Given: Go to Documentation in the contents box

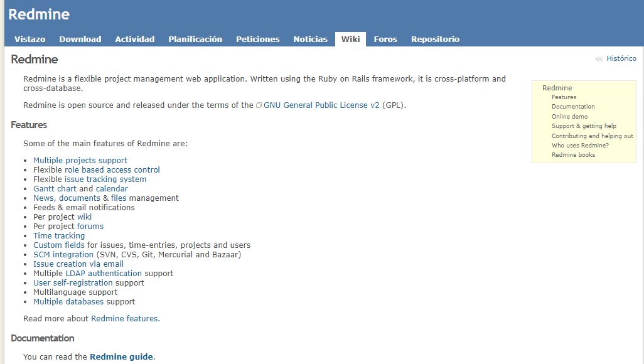Looking at the screenshot, I should click(x=573, y=107).
